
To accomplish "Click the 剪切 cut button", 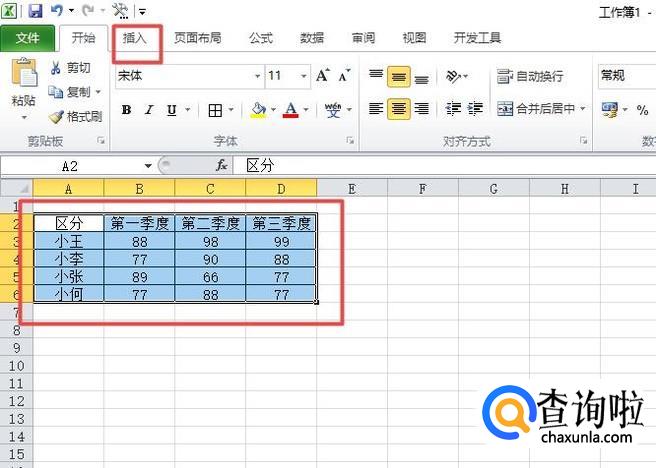I will tap(70, 68).
